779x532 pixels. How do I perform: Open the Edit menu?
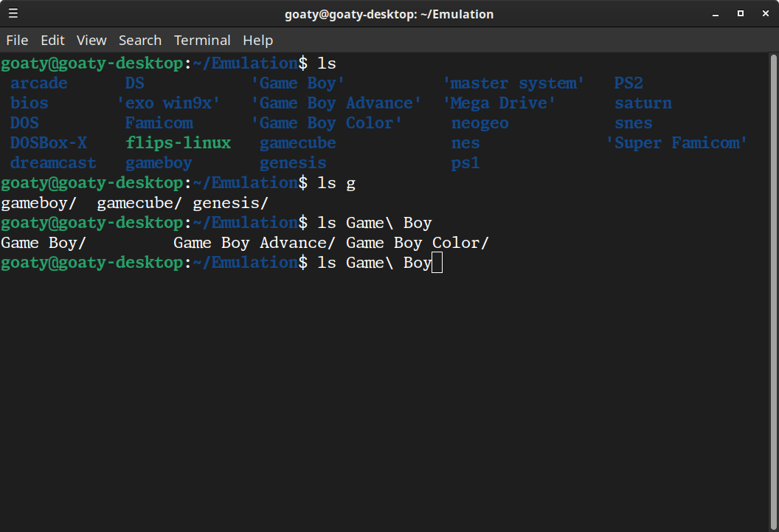tap(52, 41)
